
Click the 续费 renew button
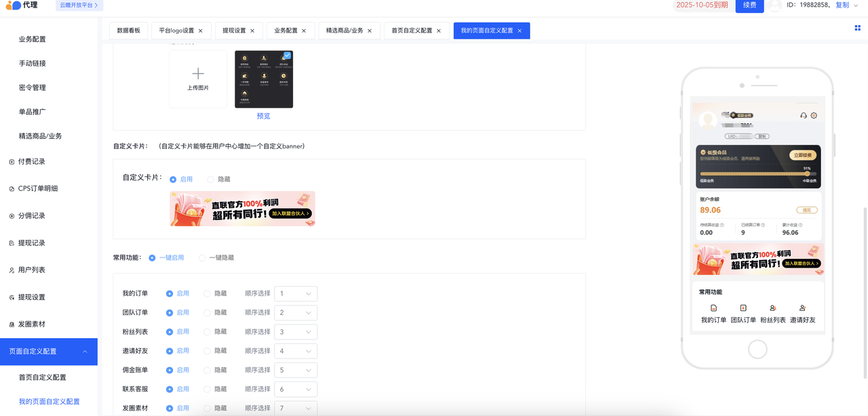click(x=749, y=5)
